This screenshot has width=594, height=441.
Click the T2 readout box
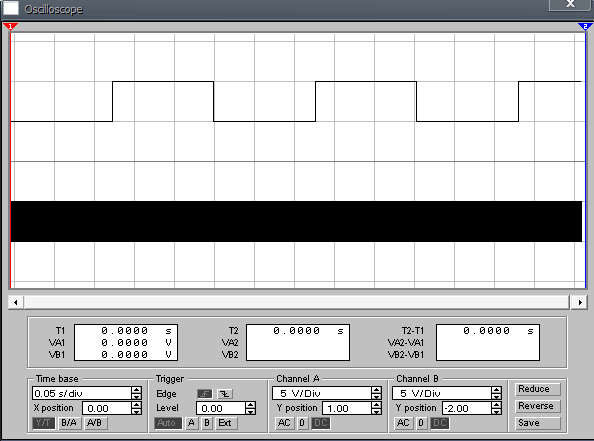tap(298, 342)
